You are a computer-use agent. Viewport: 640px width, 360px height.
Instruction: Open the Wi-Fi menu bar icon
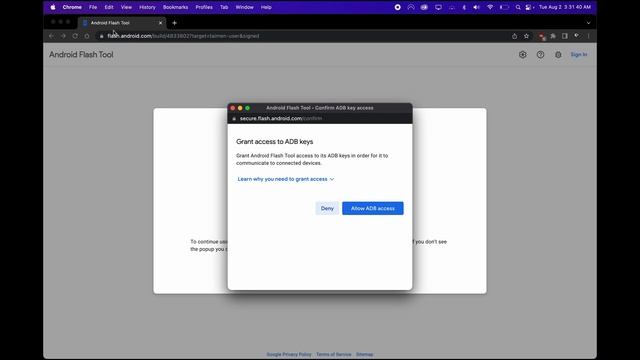pyautogui.click(x=490, y=7)
